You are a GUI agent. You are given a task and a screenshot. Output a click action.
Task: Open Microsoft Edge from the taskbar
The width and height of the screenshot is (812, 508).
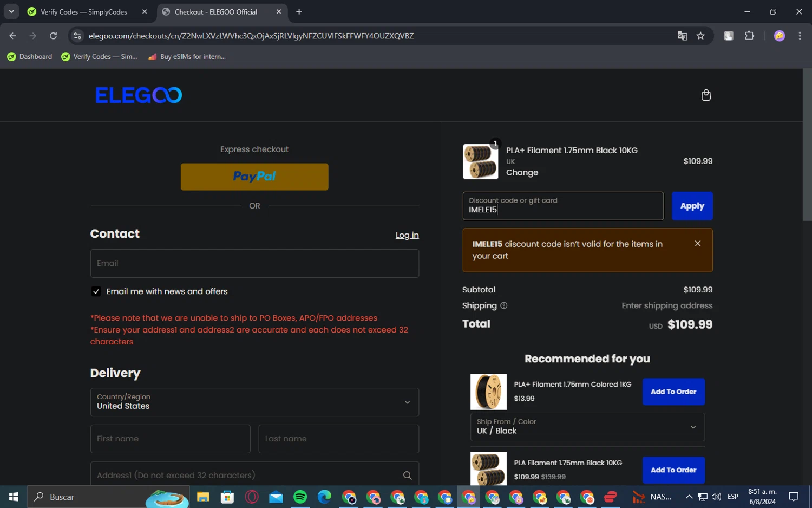(x=324, y=497)
